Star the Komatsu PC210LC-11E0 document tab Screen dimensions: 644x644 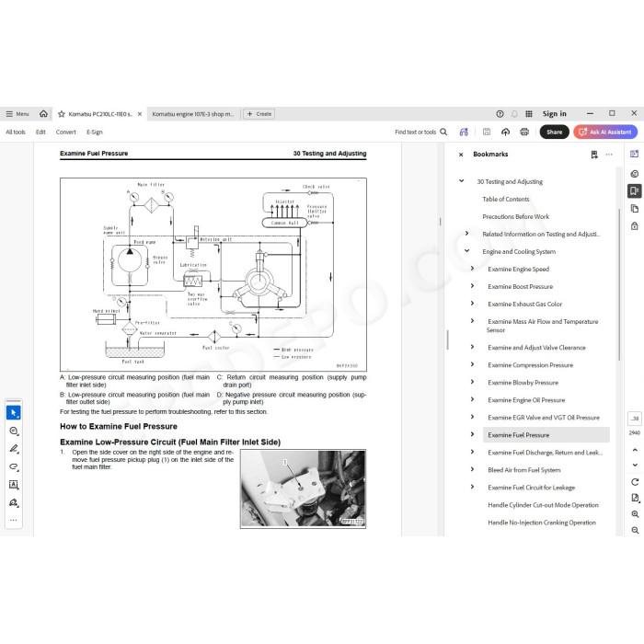[62, 114]
